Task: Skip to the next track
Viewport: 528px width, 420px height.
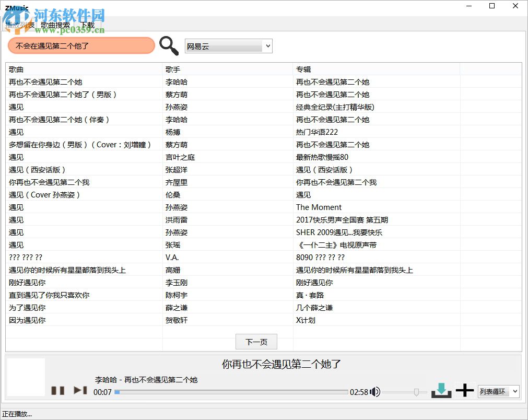Action: point(79,390)
